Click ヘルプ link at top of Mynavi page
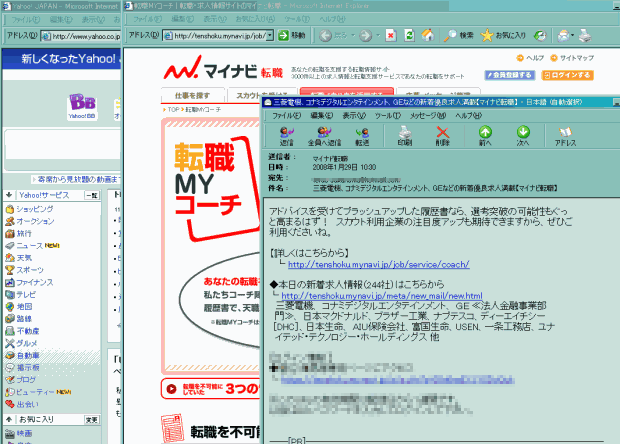620x444 pixels. click(530, 58)
